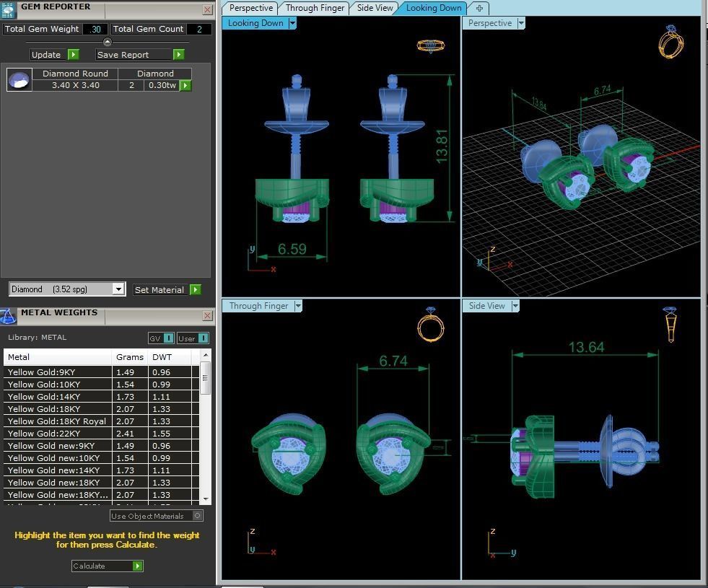This screenshot has width=708, height=588.
Task: Select the Yellow Gold new:9KY row
Action: 101,445
